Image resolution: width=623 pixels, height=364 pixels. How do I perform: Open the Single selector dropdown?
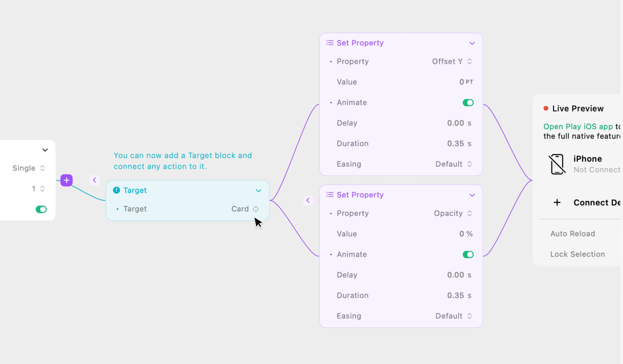[x=29, y=168]
